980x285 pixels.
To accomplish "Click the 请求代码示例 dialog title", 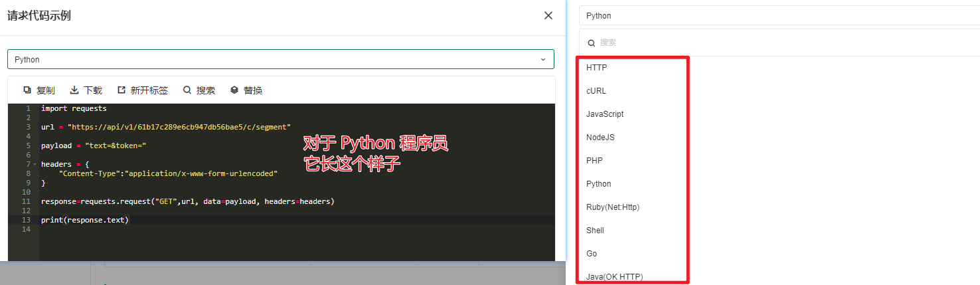I will 39,16.
